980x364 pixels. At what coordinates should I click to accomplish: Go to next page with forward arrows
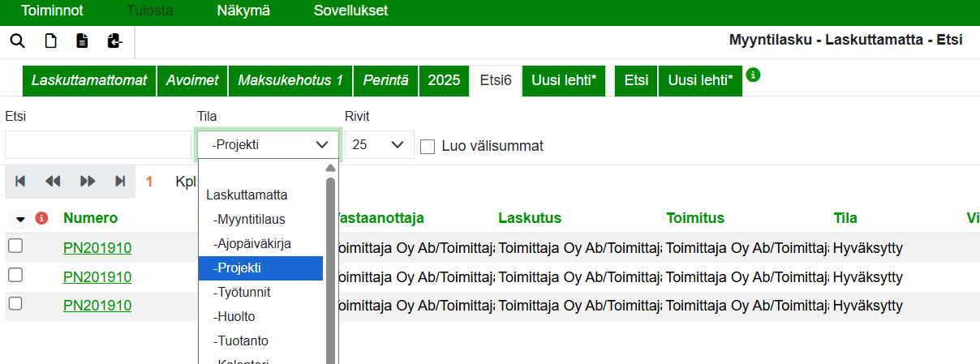pos(88,182)
